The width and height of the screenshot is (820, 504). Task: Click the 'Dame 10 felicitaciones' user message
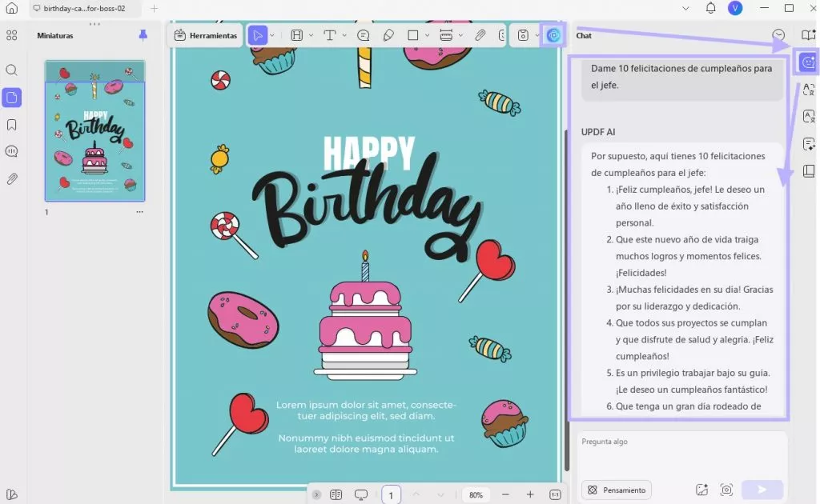click(682, 77)
